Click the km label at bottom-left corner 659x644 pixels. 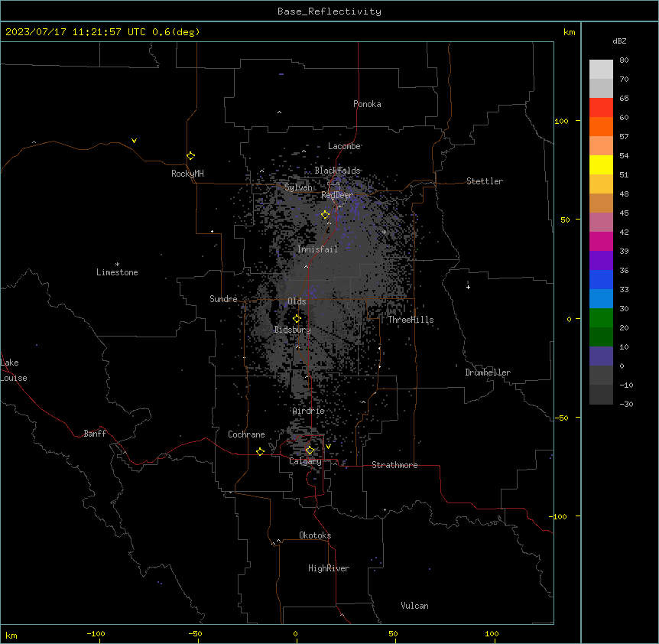pyautogui.click(x=11, y=635)
